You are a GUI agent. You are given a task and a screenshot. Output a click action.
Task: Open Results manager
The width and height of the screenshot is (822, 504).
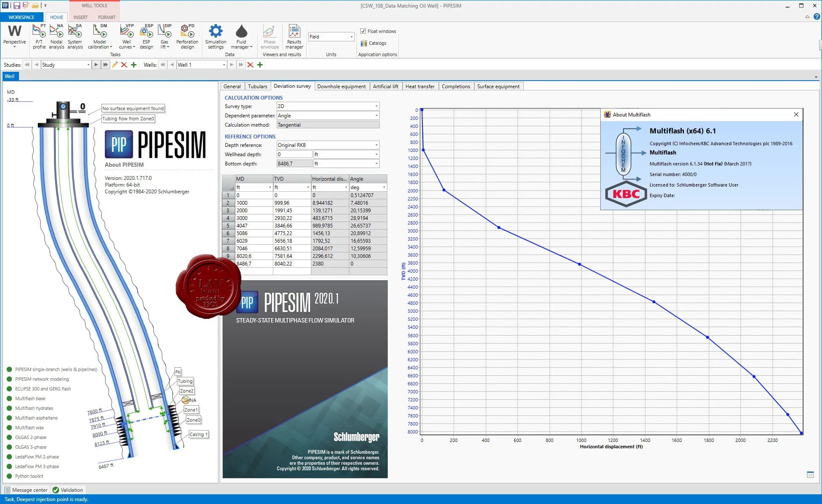(294, 37)
